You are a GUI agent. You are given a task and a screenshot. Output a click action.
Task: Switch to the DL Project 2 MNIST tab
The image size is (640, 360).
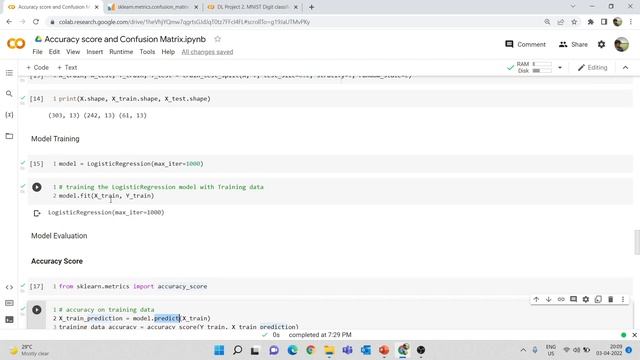[253, 7]
